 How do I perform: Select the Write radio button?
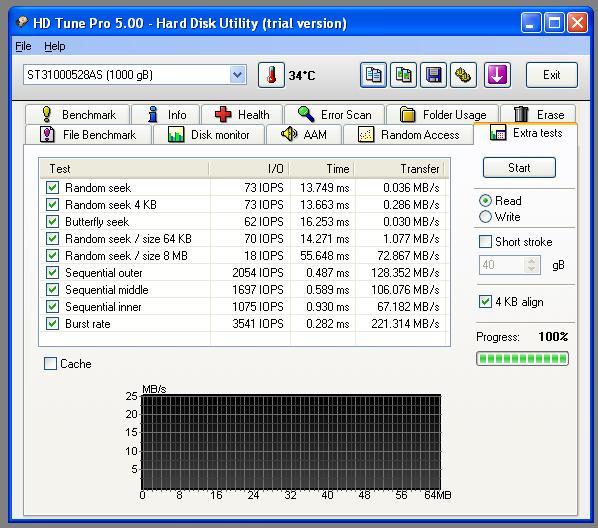click(485, 217)
